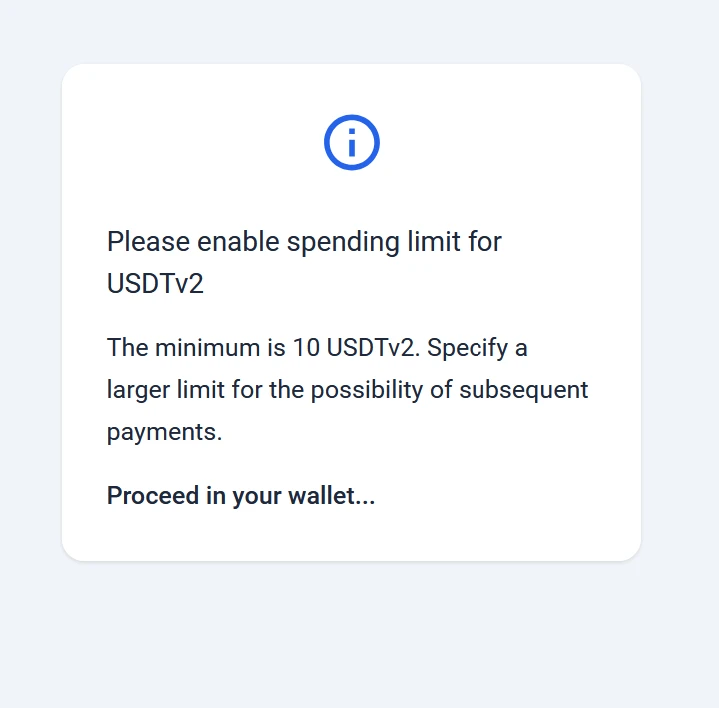Click "The" at the description start
The image size is (719, 708).
[127, 349]
